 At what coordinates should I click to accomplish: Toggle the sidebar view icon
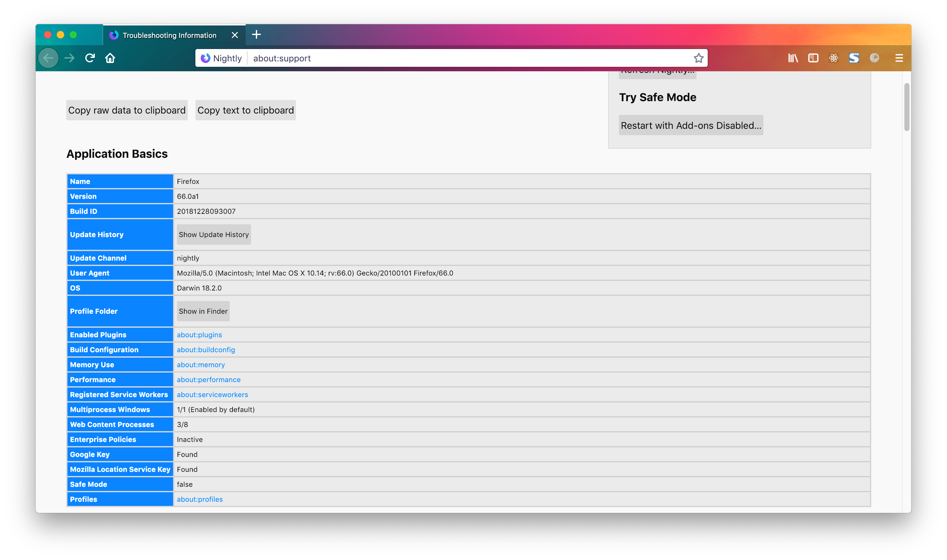813,58
